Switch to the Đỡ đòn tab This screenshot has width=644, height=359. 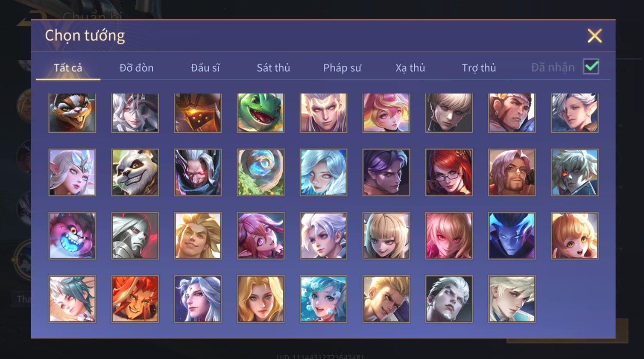pyautogui.click(x=136, y=67)
